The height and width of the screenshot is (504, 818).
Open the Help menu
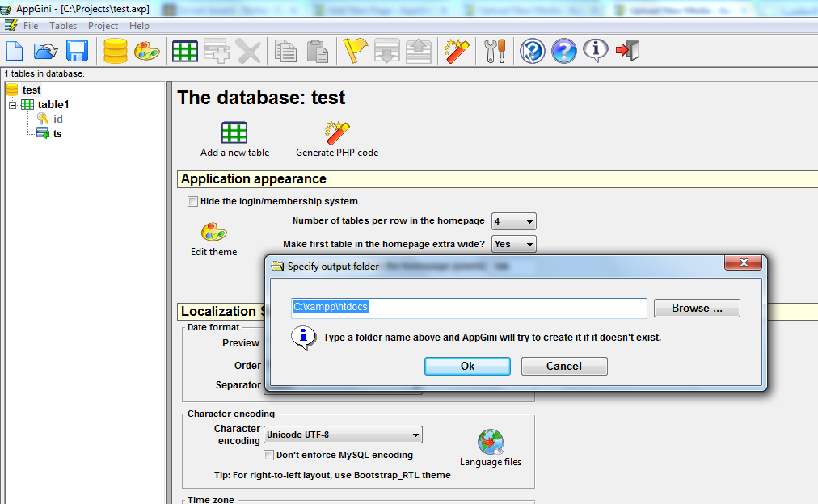click(139, 26)
